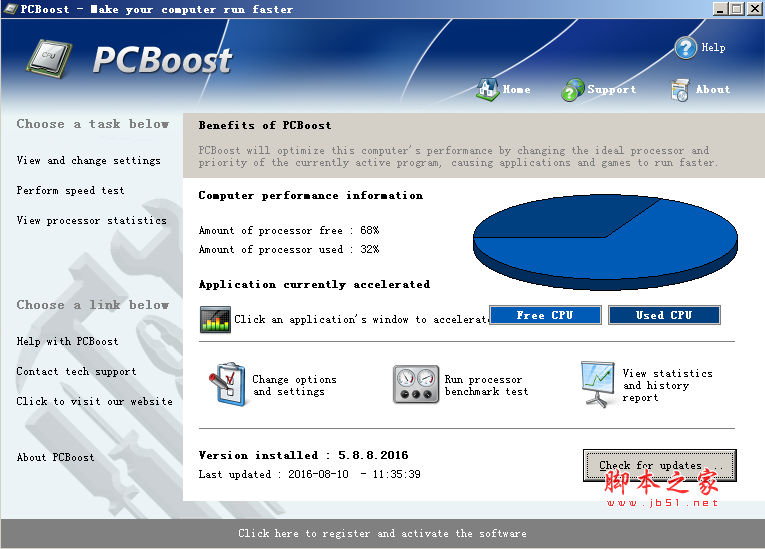Screen dimensions: 765x549
Task: Click the benchmark gauges icon
Action: pyautogui.click(x=416, y=385)
